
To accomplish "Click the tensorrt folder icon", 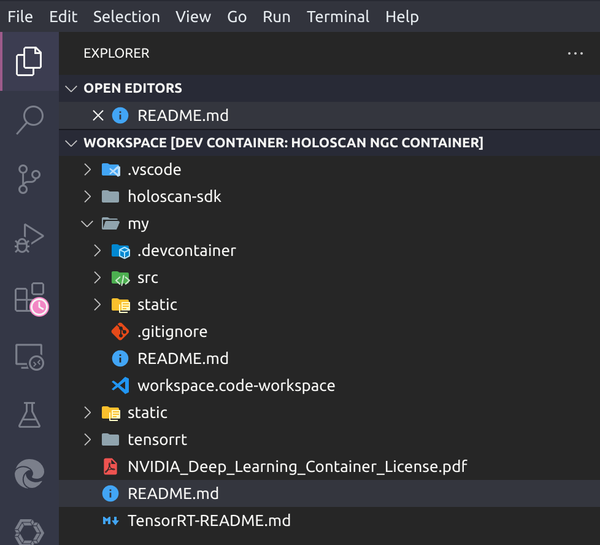I will [x=111, y=440].
